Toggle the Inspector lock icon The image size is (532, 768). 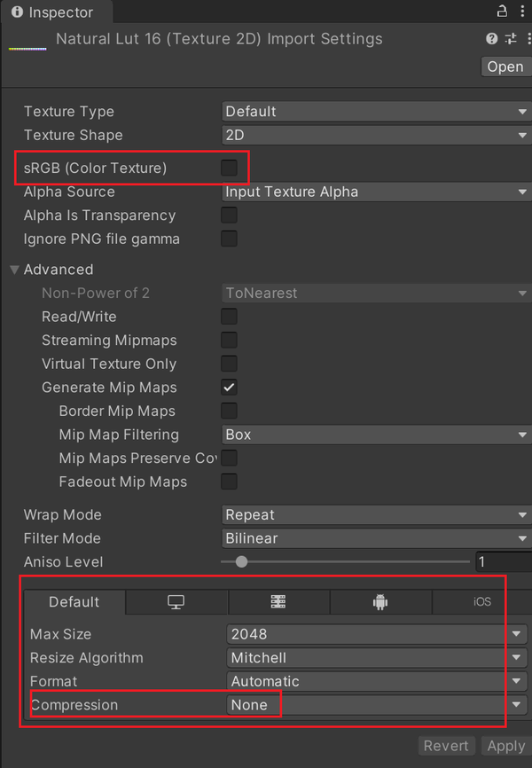point(502,12)
